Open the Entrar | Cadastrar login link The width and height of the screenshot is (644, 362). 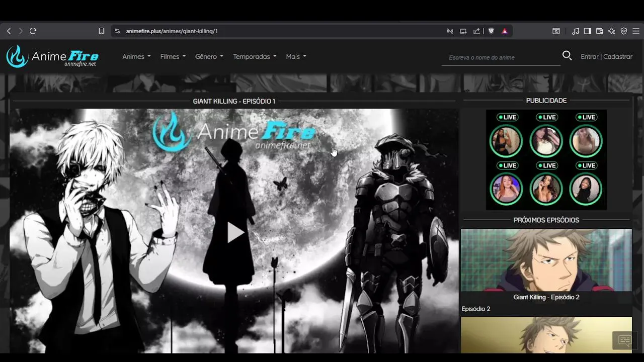click(x=606, y=57)
